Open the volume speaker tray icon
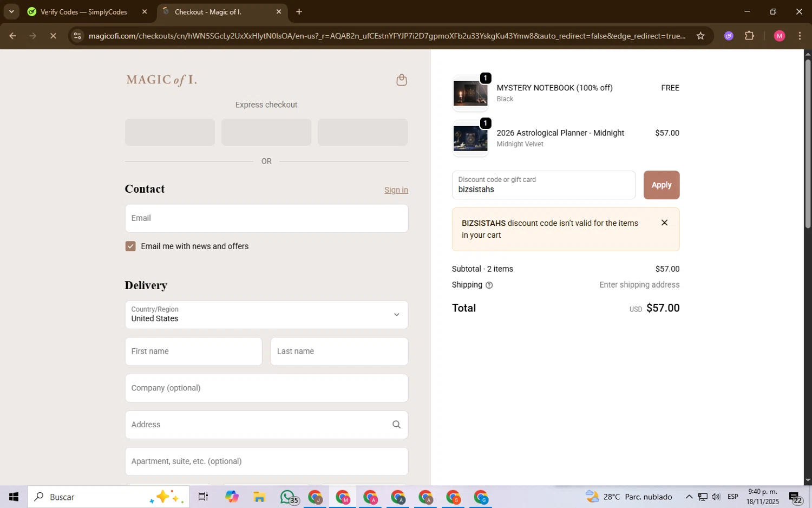 (x=716, y=497)
